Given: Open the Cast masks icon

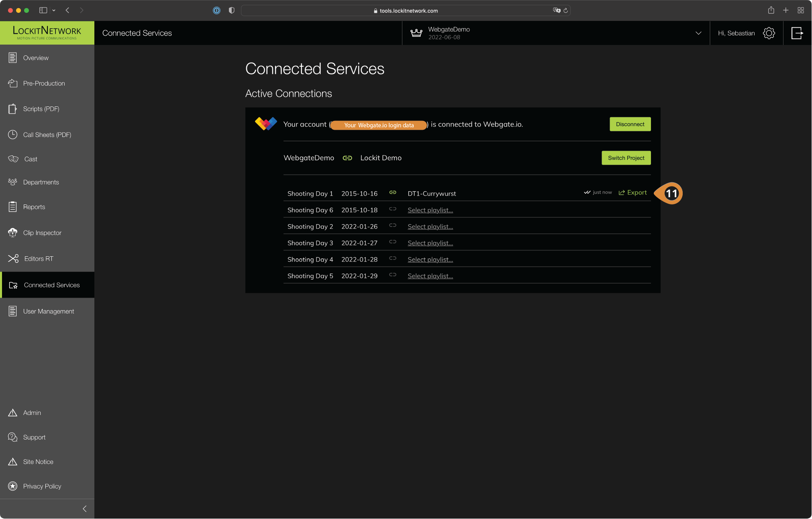Looking at the screenshot, I should 13,159.
